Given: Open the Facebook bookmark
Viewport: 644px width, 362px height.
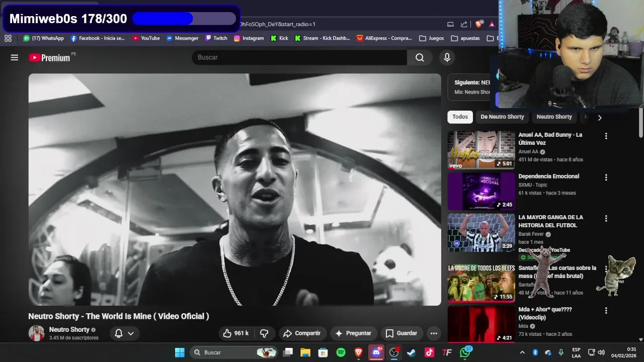Looking at the screenshot, I should 98,38.
